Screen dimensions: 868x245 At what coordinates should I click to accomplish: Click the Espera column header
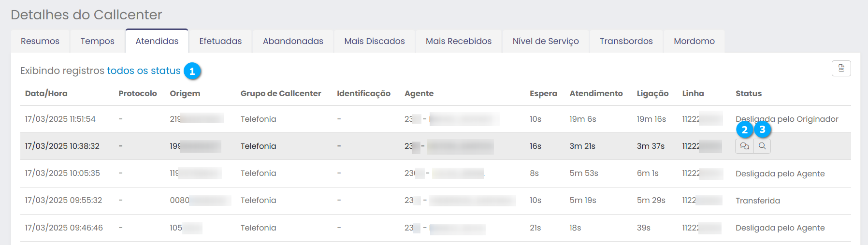coord(543,93)
